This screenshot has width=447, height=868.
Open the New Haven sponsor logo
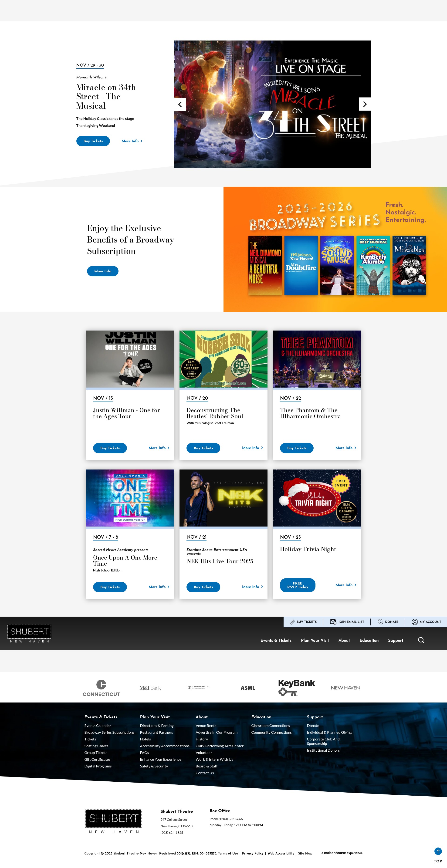click(x=345, y=688)
